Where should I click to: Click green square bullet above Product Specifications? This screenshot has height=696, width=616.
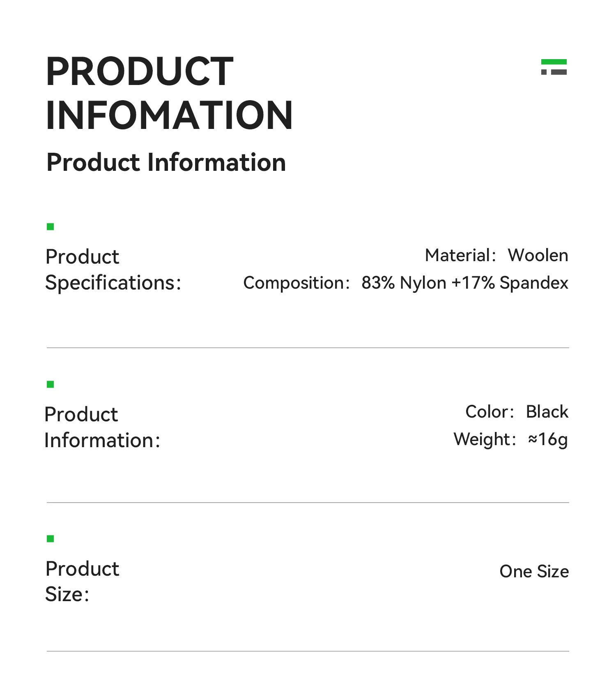[x=51, y=227]
